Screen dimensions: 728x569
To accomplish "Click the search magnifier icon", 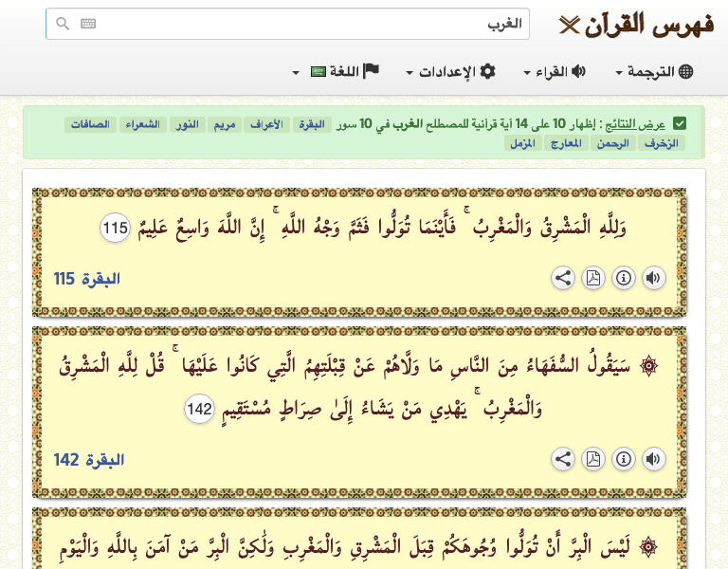I will [x=63, y=25].
